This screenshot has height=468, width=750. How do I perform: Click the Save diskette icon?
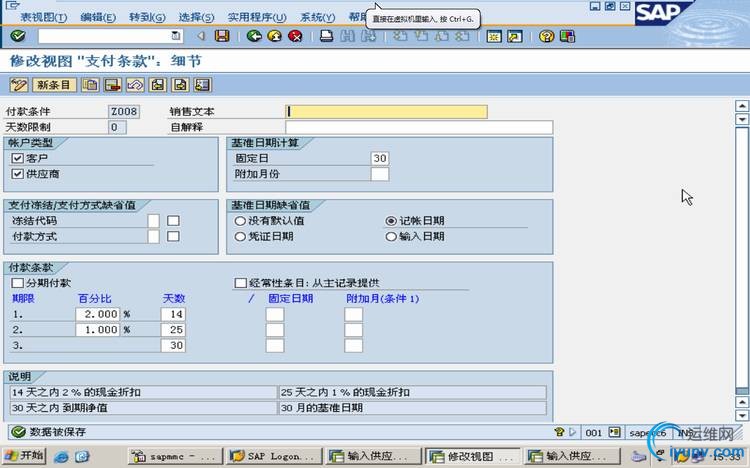[x=222, y=36]
